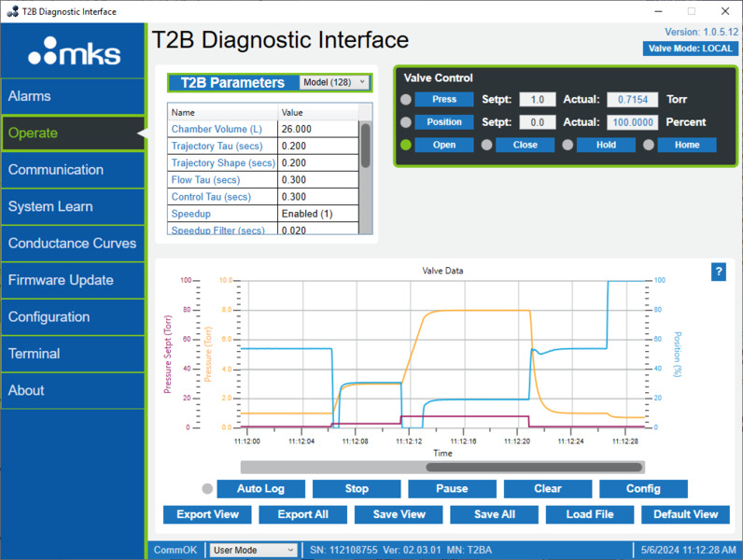The width and height of the screenshot is (743, 560).
Task: Switch to the Conductance Curves page
Action: [73, 244]
